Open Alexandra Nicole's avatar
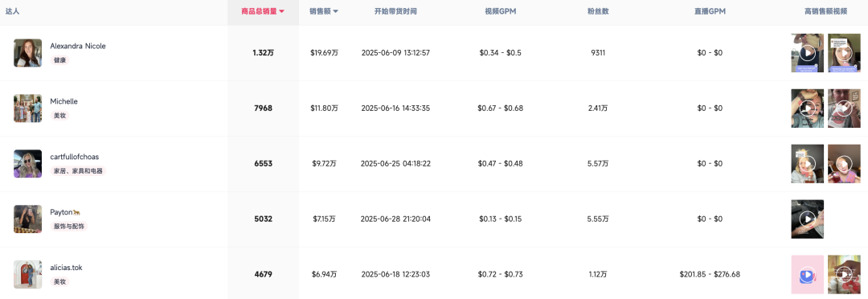 click(27, 52)
